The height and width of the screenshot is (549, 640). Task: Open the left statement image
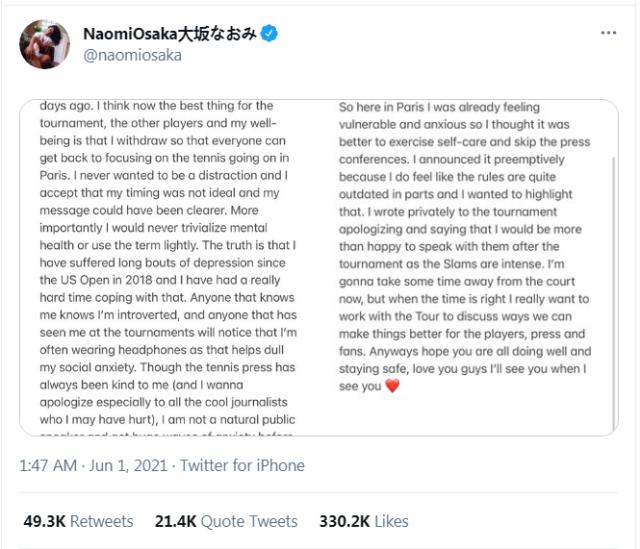(171, 267)
